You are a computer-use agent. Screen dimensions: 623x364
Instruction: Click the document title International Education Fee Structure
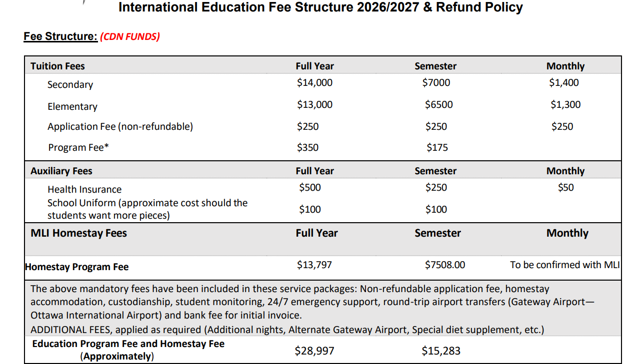[x=320, y=7]
